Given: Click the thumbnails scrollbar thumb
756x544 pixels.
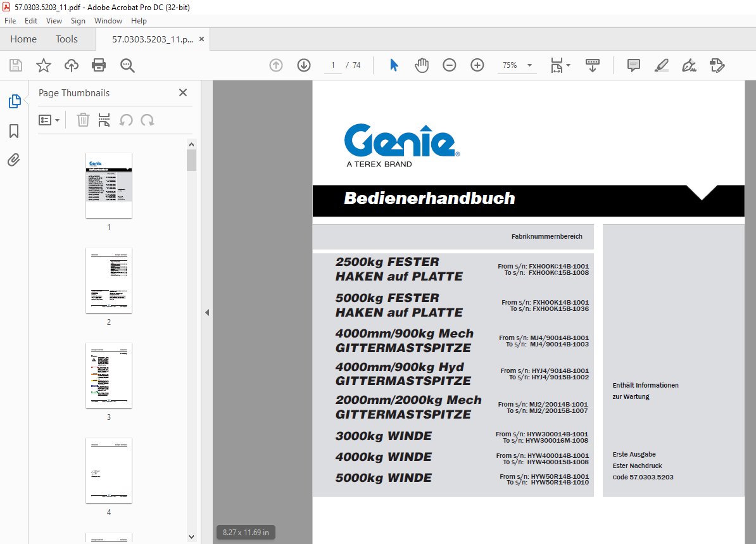Looking at the screenshot, I should (191, 160).
